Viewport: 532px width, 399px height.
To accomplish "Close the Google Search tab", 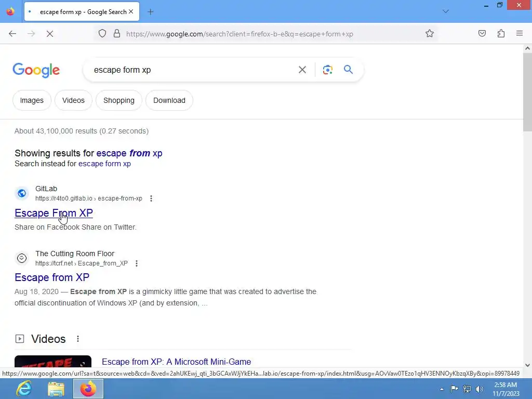I will (131, 11).
